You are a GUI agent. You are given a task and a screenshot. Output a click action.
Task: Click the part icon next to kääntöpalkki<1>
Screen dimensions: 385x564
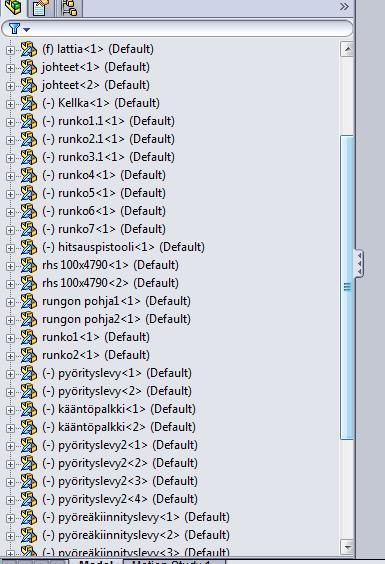click(x=28, y=409)
